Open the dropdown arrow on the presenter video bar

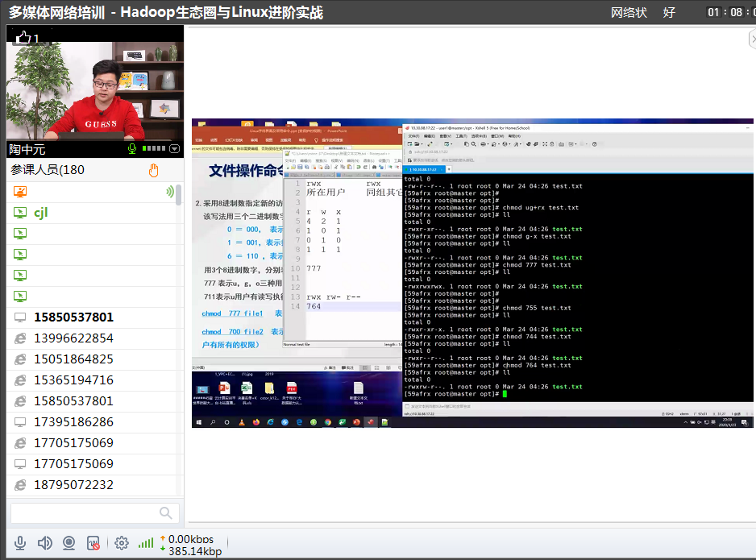click(174, 149)
